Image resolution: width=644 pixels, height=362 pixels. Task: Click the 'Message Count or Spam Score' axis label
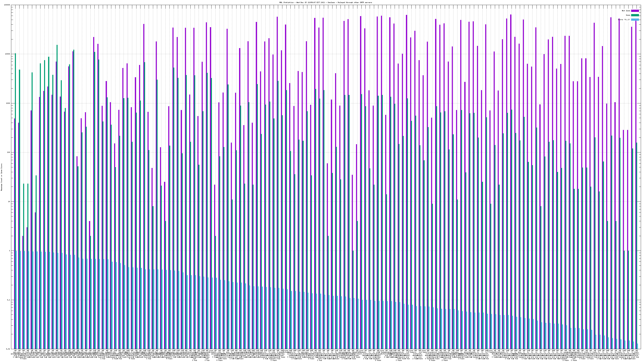click(1, 177)
